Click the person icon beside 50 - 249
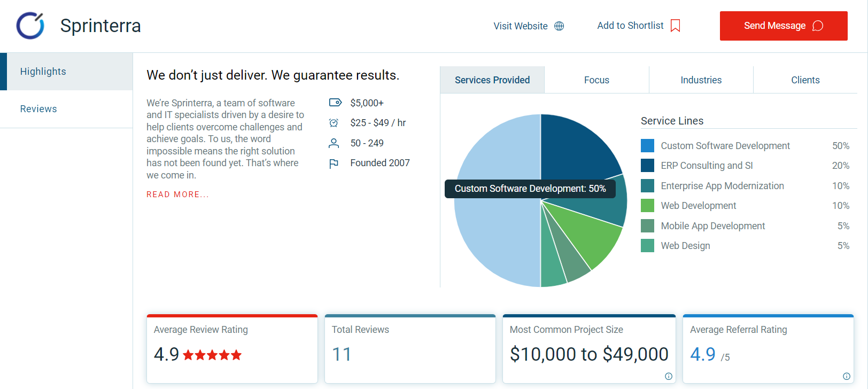 tap(334, 143)
